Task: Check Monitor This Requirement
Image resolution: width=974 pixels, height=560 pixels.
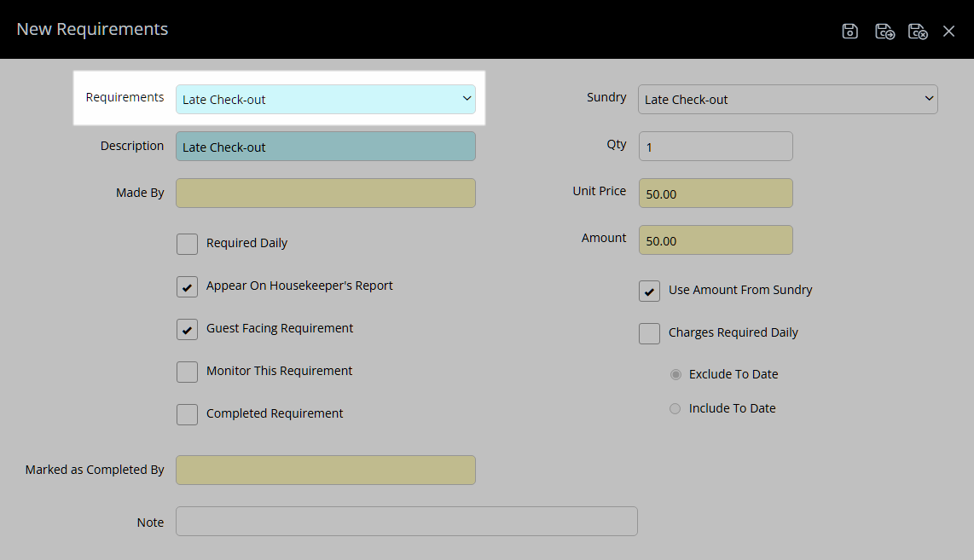Action: pyautogui.click(x=187, y=372)
